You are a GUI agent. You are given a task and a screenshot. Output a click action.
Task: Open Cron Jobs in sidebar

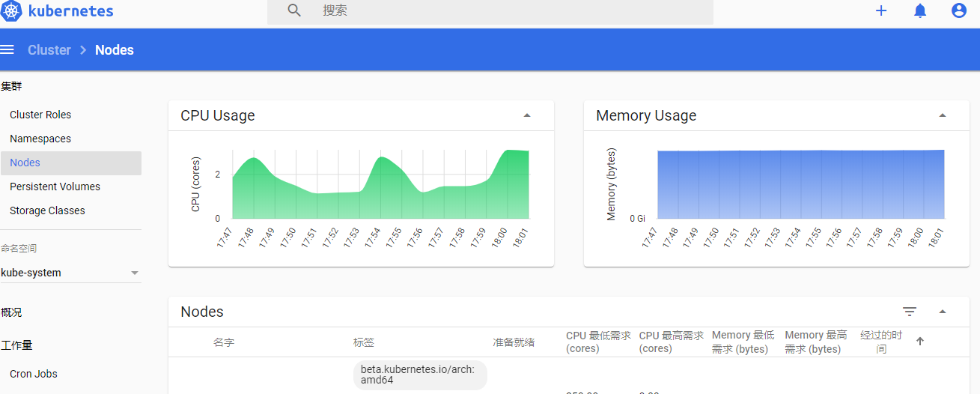pyautogui.click(x=34, y=374)
